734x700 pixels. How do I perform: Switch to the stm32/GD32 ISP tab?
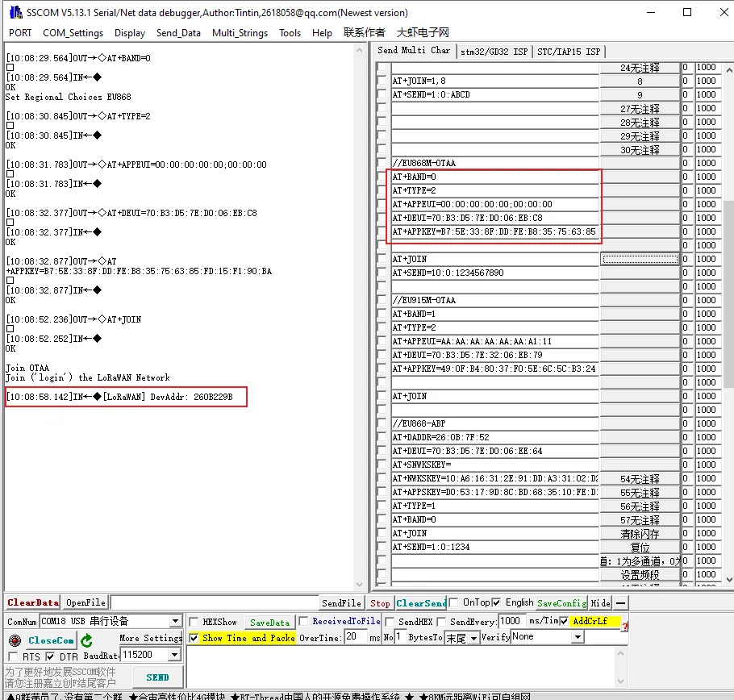(x=494, y=51)
